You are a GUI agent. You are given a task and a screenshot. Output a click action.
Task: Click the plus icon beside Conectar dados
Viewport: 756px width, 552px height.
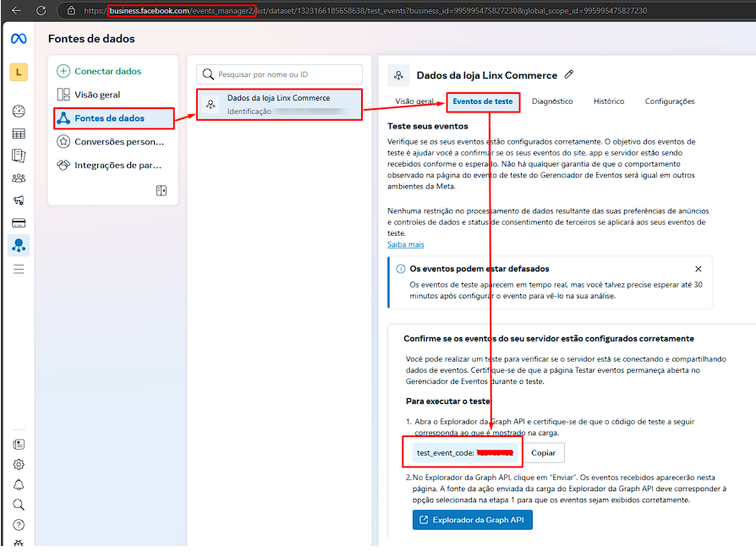(x=63, y=71)
